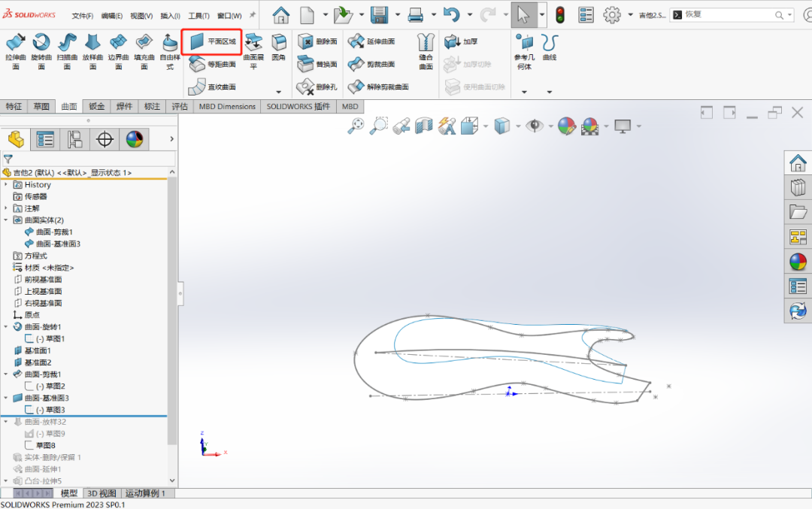Click the 平面区域 planar surface tool
Viewport: 812px width, 509px height.
[212, 41]
